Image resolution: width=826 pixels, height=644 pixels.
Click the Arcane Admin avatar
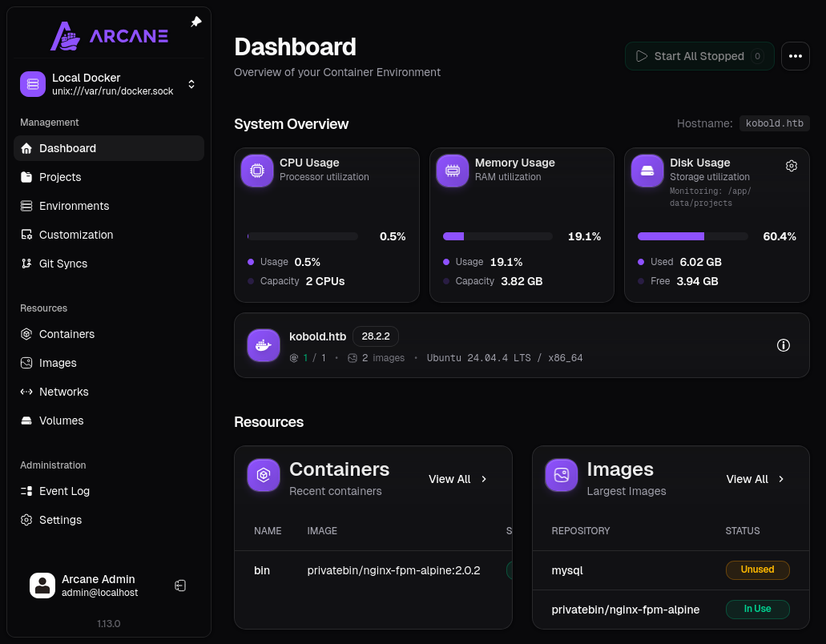(x=42, y=586)
